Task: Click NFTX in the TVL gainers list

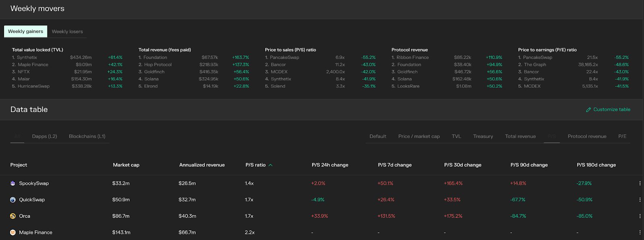Action: pyautogui.click(x=24, y=72)
